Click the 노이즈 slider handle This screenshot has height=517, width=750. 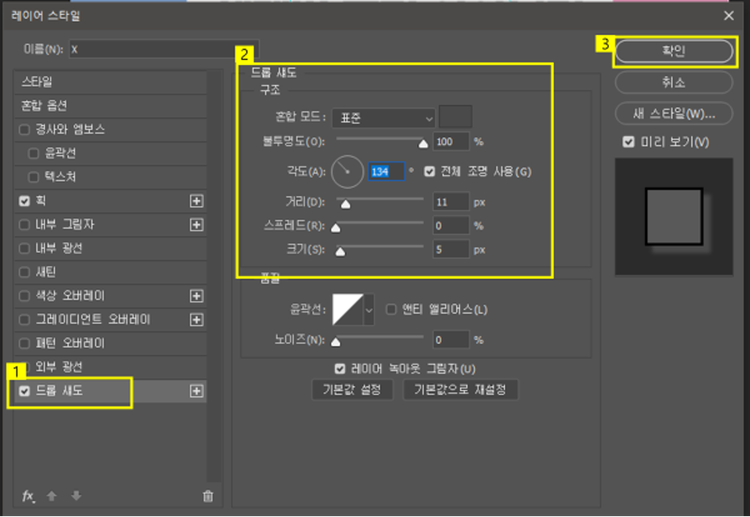click(336, 342)
